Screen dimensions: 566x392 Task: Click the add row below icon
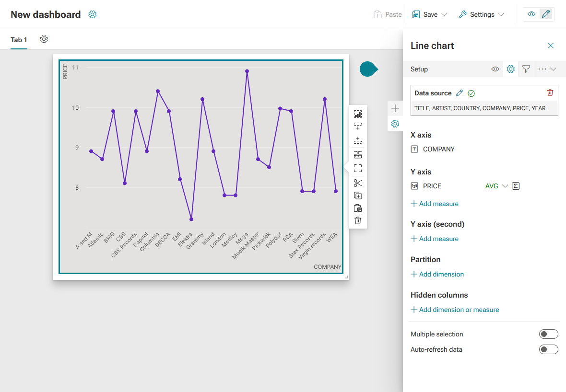[358, 126]
